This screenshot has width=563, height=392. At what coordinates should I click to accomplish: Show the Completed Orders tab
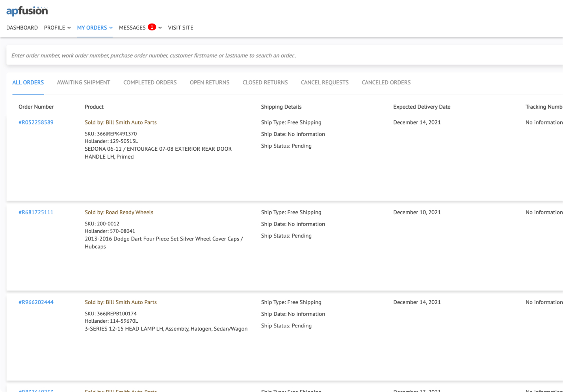tap(150, 83)
